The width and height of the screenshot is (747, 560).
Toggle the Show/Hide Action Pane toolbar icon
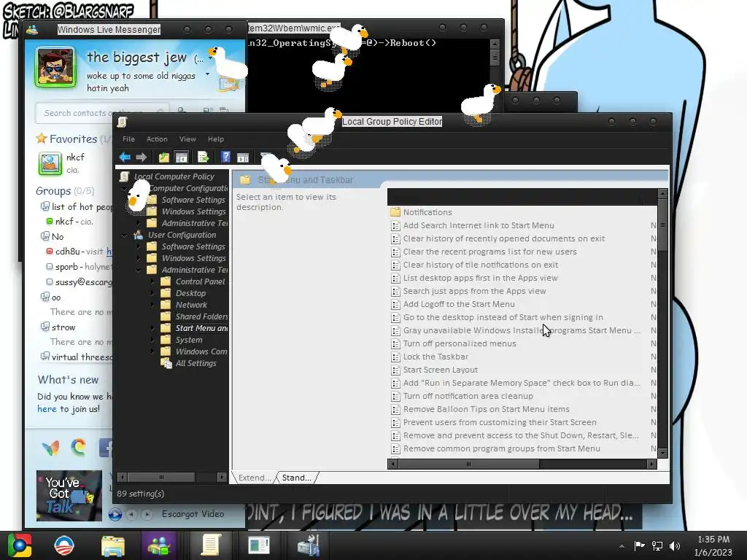[x=243, y=157]
